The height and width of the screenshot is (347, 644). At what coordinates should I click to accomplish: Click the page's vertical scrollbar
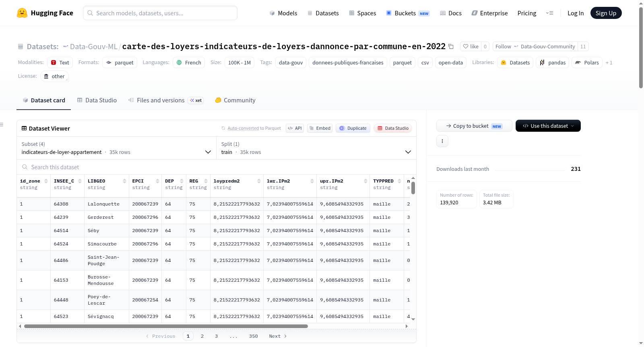coord(641,48)
